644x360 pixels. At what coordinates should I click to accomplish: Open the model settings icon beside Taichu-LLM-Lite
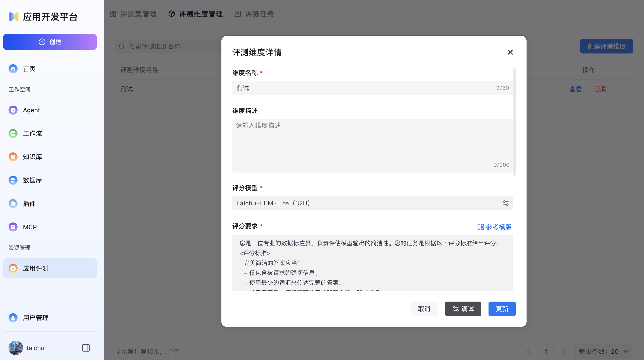[x=506, y=203]
